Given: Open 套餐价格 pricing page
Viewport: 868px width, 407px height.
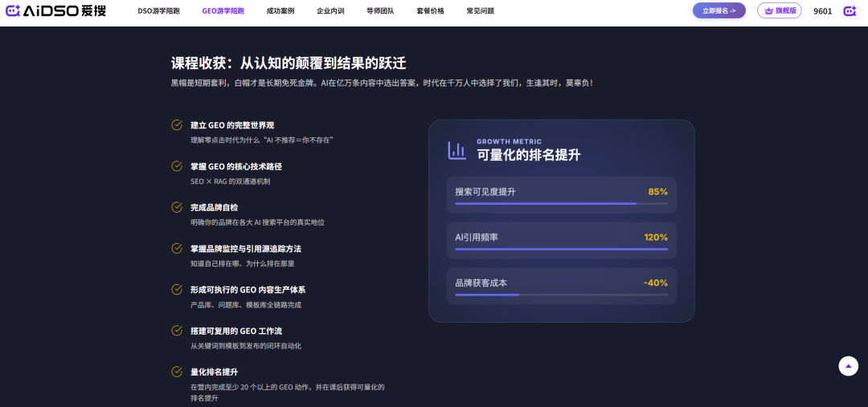Looking at the screenshot, I should click(x=430, y=11).
